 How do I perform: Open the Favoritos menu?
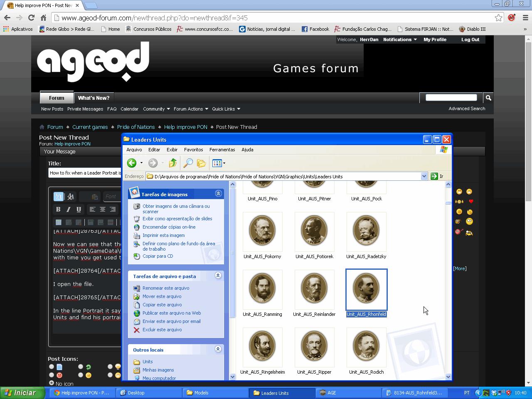tap(193, 150)
